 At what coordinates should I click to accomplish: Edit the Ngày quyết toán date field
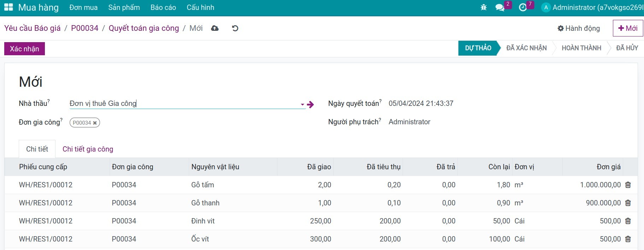click(421, 103)
